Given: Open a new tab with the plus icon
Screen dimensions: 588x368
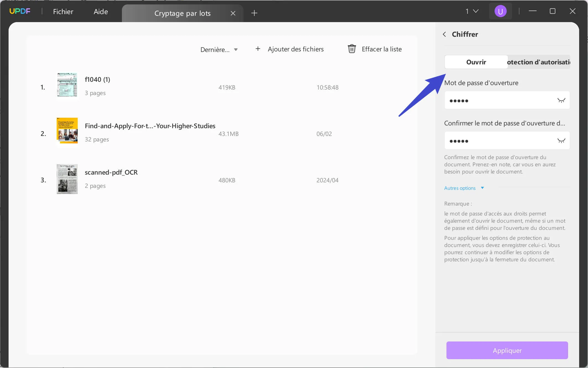Looking at the screenshot, I should (x=254, y=13).
